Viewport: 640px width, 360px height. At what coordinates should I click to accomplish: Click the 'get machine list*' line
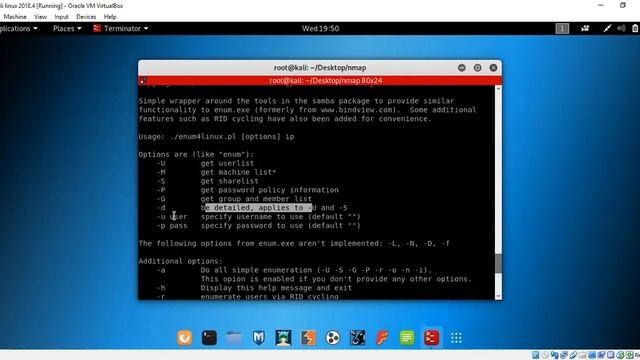pyautogui.click(x=238, y=172)
